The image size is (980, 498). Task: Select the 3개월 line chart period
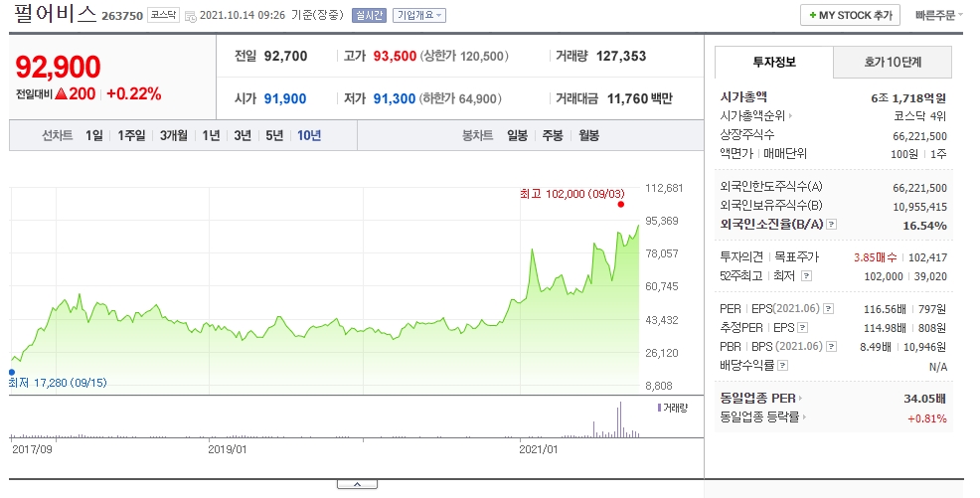[x=173, y=135]
